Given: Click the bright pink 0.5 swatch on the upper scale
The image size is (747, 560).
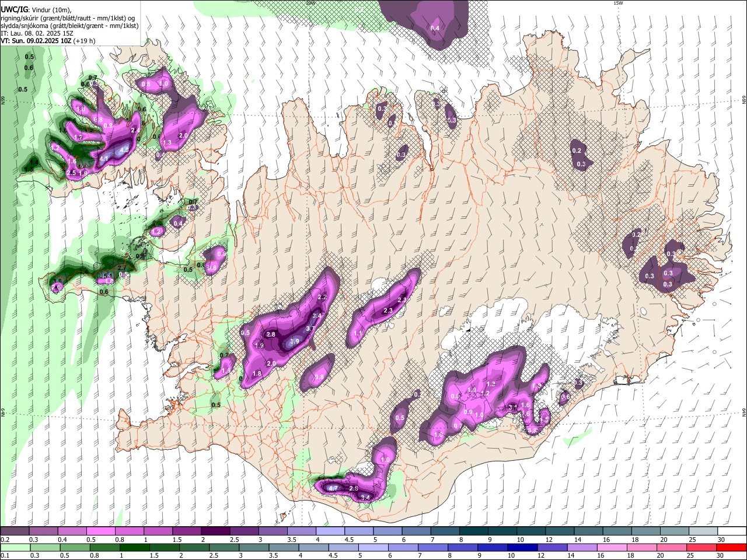Looking at the screenshot, I should coord(100,531).
